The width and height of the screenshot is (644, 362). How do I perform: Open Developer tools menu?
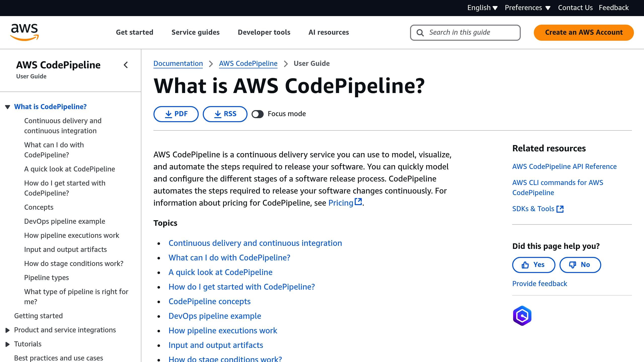pos(264,32)
